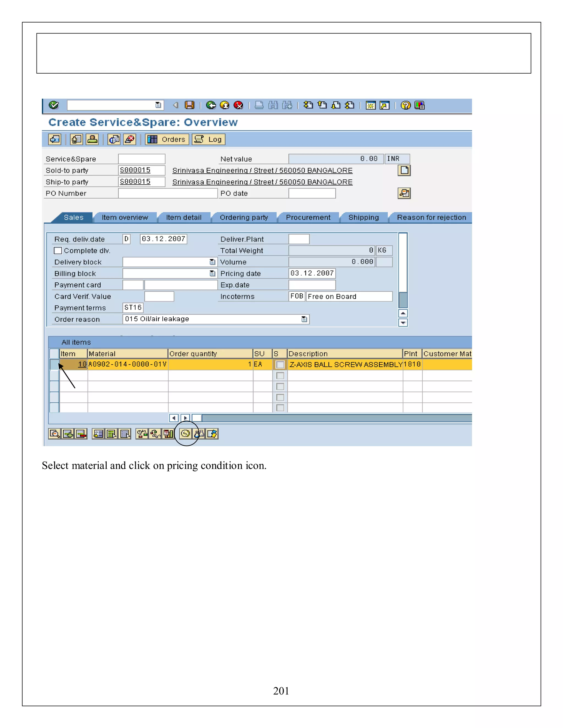Toggle the S checkbox for item 10
Viewport: 563px width, 728px height.
point(280,365)
